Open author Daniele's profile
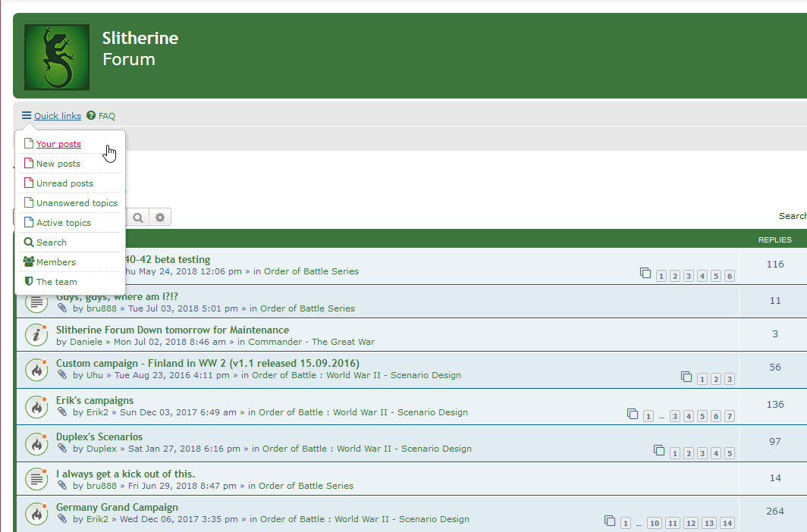The height and width of the screenshot is (532, 807). click(x=86, y=342)
